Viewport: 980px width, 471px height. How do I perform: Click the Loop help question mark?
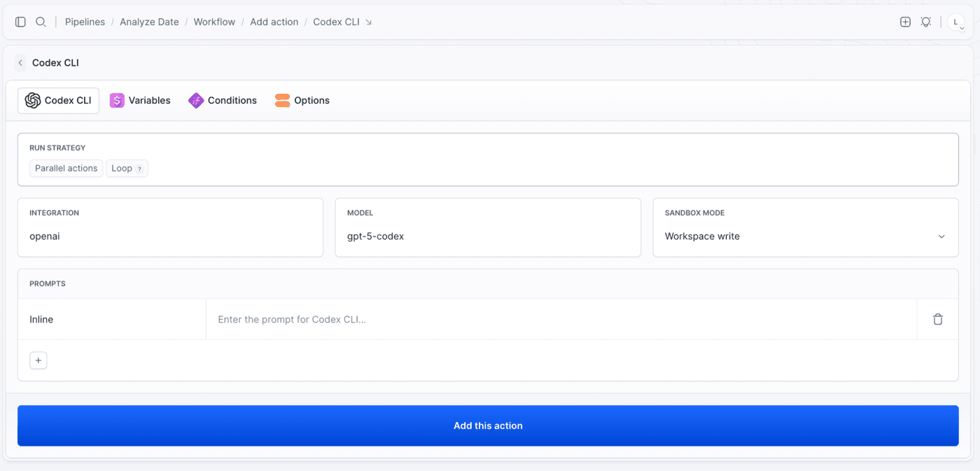(x=139, y=169)
